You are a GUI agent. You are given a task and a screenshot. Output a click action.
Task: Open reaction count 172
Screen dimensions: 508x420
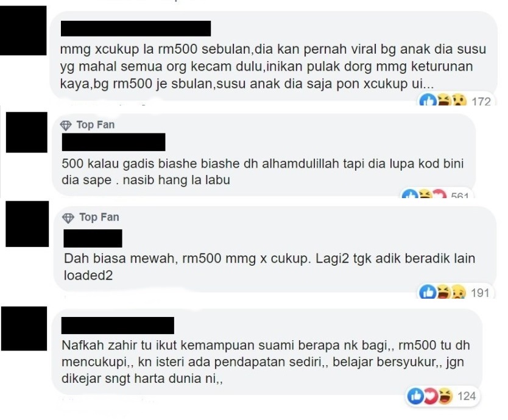[481, 101]
